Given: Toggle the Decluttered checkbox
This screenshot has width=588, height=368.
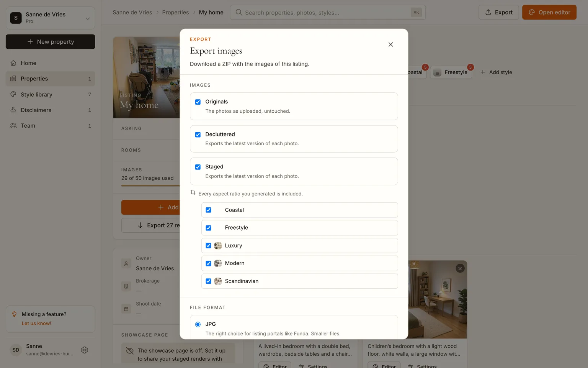Looking at the screenshot, I should pos(198,135).
